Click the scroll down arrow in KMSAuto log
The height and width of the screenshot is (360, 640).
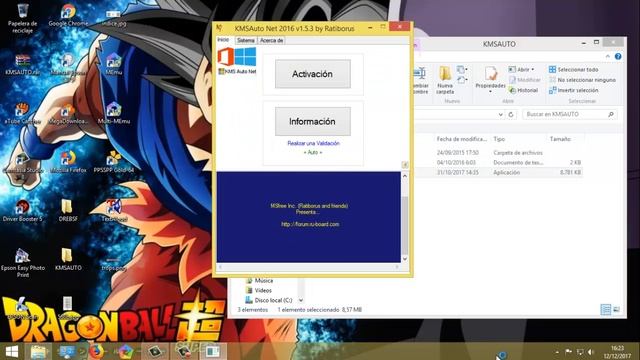(405, 259)
